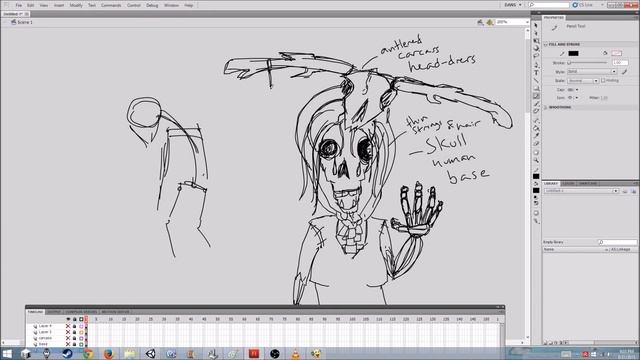Viewport: 640px width, 360px height.
Task: Enable the stroke Hinting checkbox
Action: (603, 80)
